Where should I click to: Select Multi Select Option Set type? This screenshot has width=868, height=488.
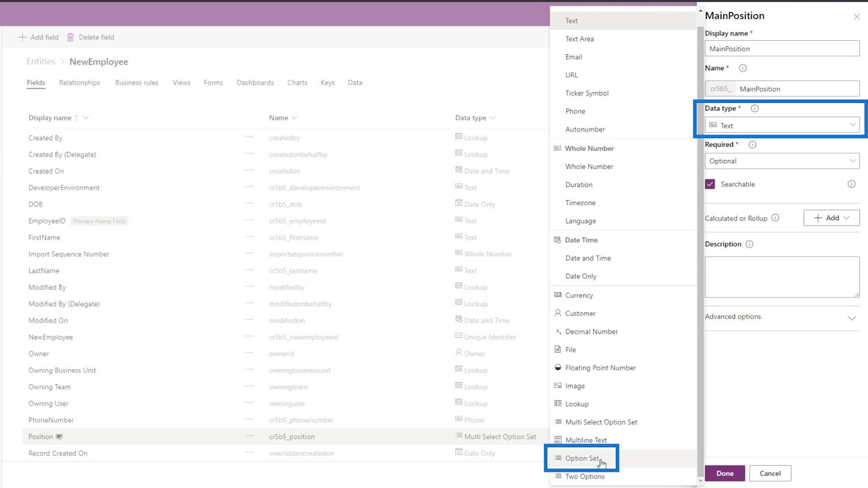point(623,422)
